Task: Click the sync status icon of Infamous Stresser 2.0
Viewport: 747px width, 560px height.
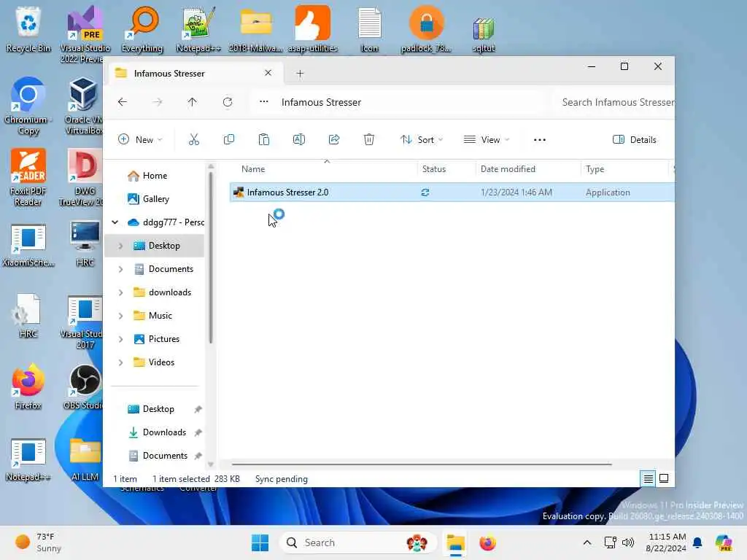Action: point(425,192)
